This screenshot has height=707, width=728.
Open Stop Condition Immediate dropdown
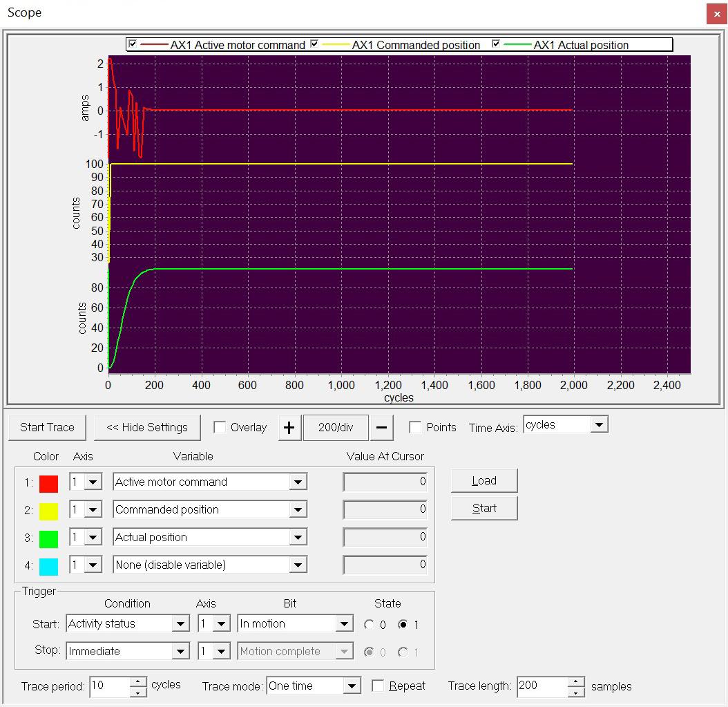pyautogui.click(x=180, y=652)
